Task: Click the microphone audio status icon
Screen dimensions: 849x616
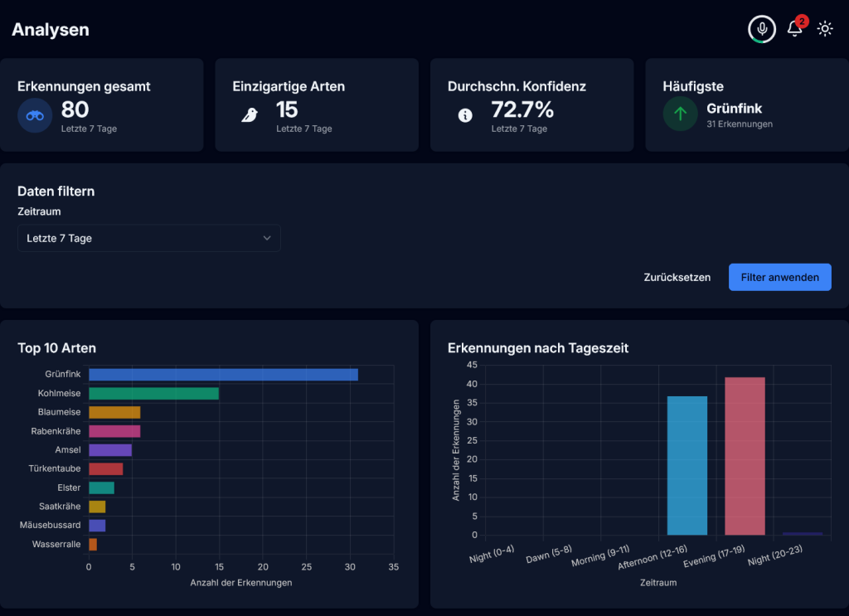Action: [762, 29]
